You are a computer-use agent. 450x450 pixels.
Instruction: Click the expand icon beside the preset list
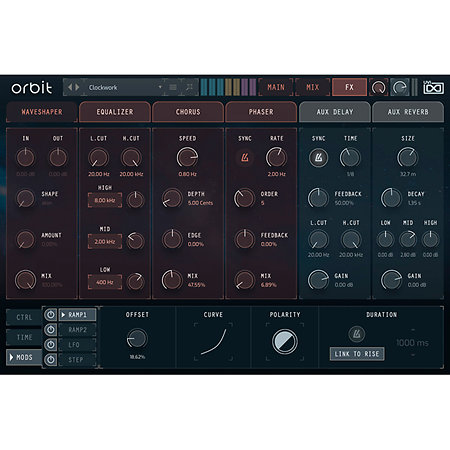click(189, 87)
